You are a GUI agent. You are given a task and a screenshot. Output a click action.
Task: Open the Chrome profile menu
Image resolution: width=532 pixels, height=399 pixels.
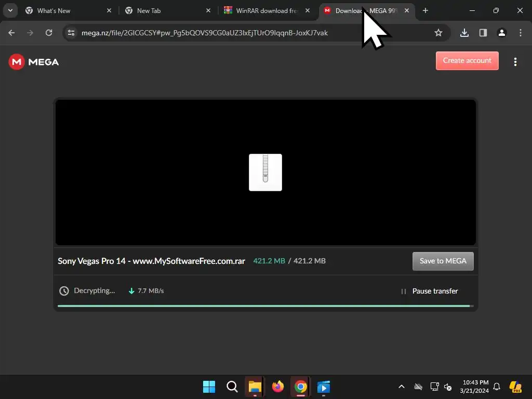(x=502, y=33)
